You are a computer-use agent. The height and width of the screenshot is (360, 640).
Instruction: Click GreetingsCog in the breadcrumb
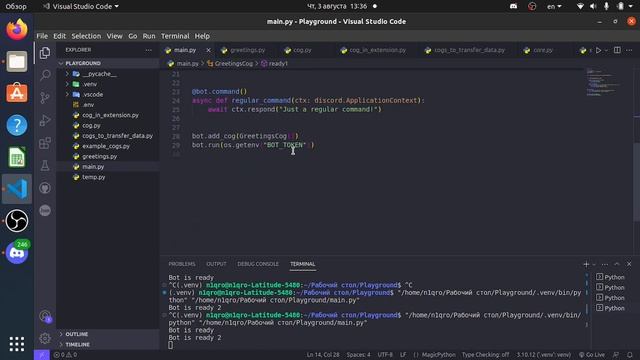pyautogui.click(x=233, y=64)
